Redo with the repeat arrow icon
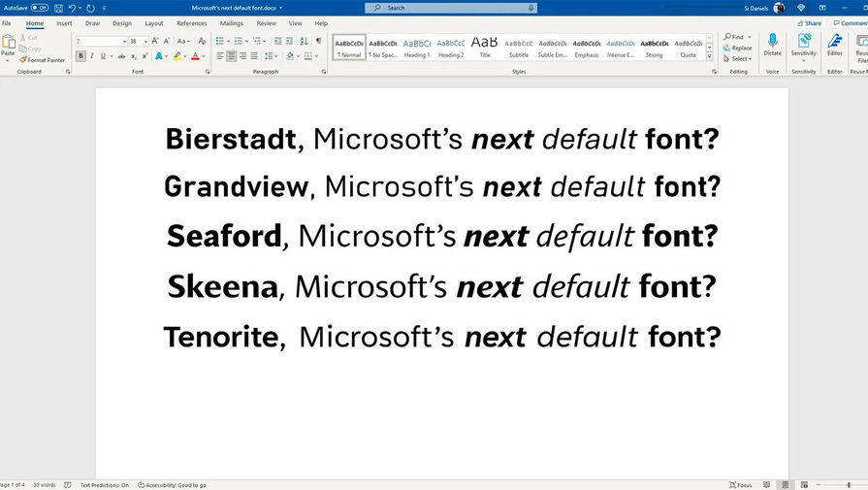The height and width of the screenshot is (490, 868). pos(91,8)
